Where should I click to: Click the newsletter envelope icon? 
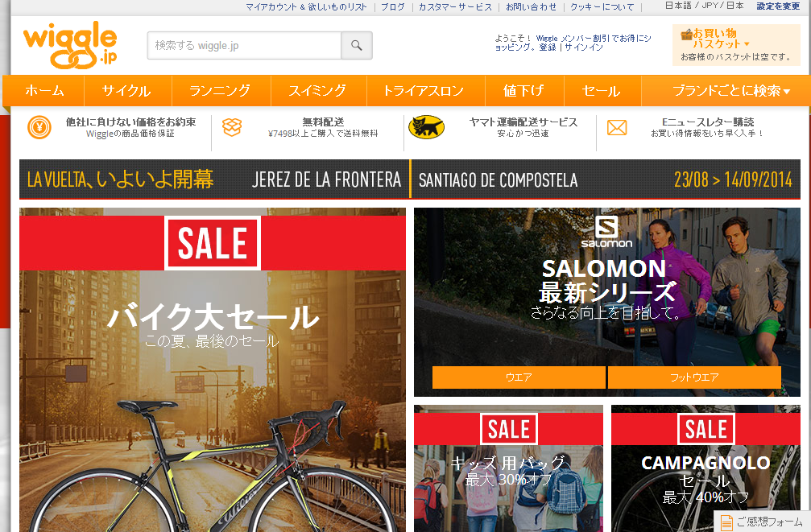tap(617, 127)
